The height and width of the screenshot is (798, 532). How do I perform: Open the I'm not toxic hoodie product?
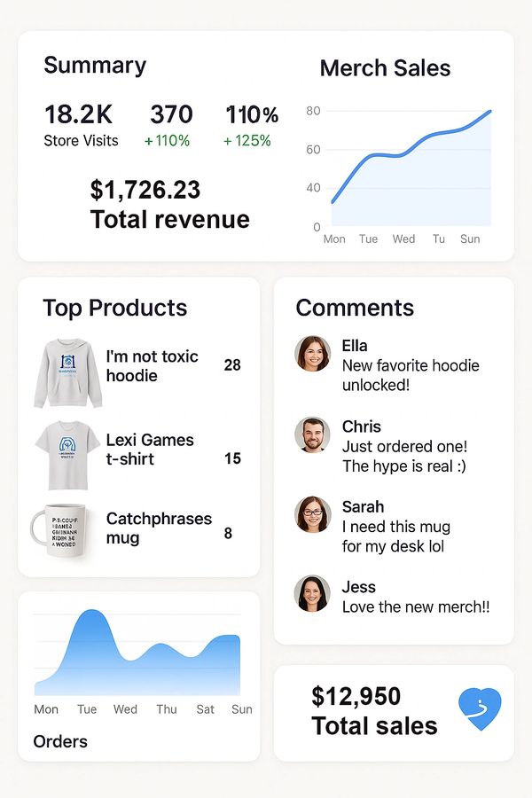[x=152, y=366]
